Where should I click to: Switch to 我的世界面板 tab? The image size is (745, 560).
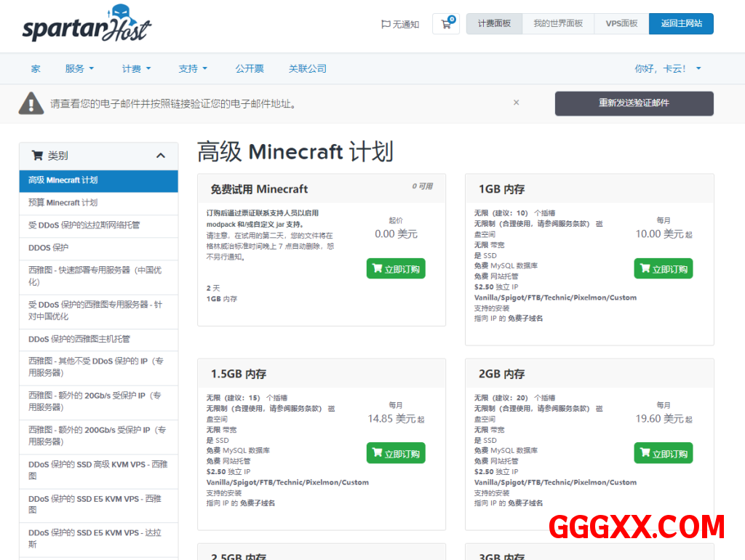(x=558, y=24)
